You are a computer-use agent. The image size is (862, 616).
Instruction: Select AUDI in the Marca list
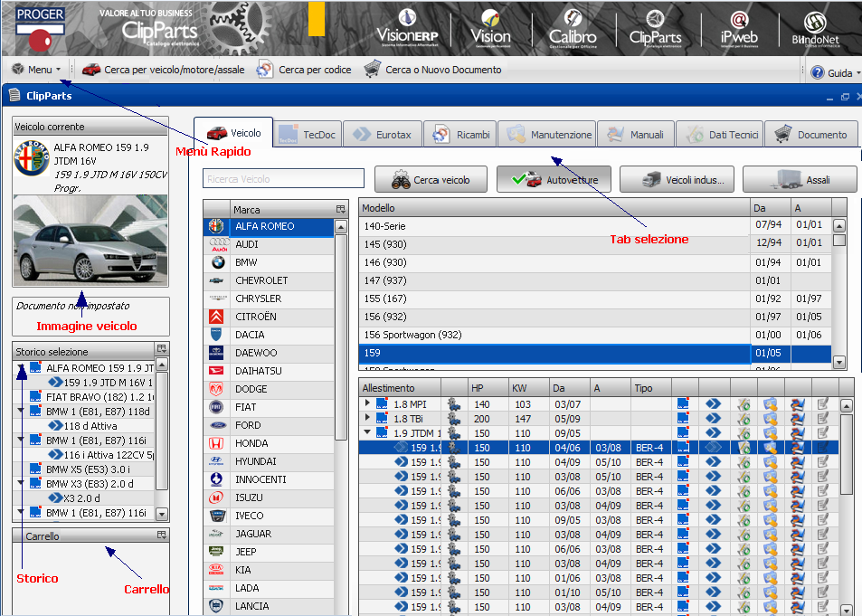coord(270,244)
